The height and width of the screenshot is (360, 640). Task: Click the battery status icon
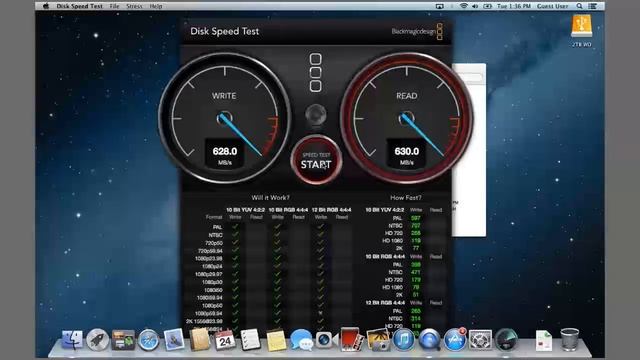coord(487,6)
